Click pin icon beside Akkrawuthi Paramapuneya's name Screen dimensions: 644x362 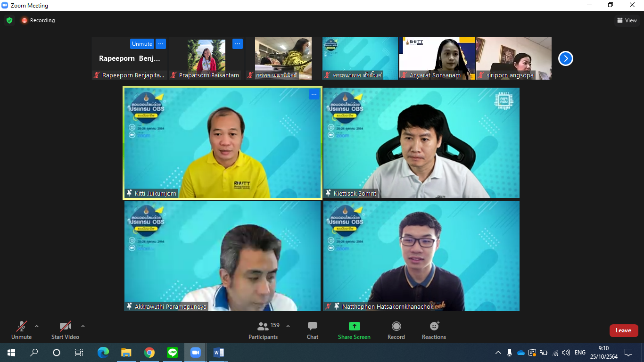click(x=129, y=306)
